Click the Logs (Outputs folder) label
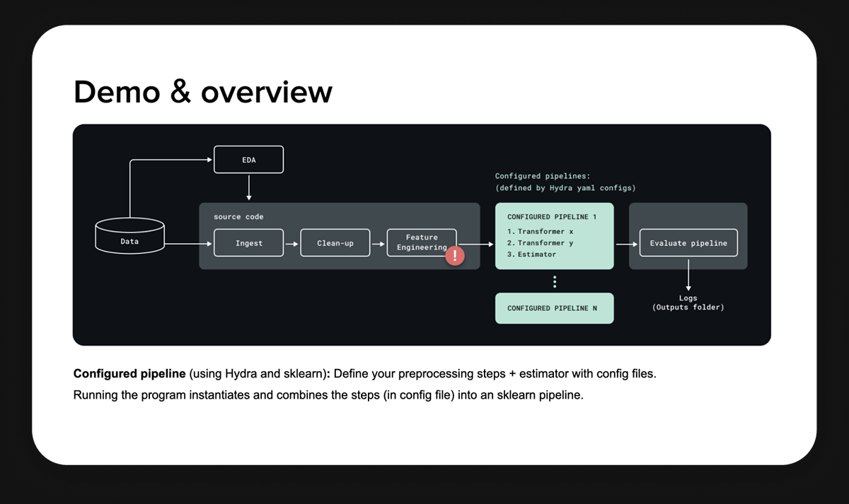 [688, 303]
